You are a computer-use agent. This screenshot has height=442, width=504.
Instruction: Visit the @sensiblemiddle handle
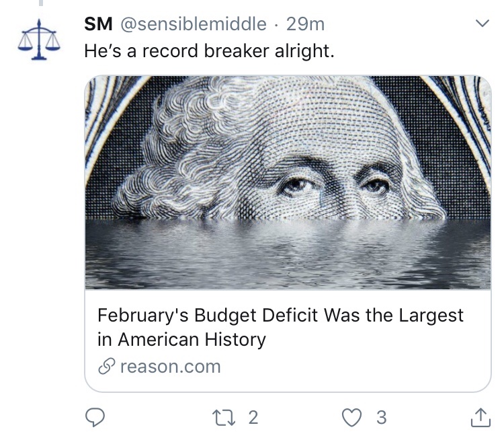pyautogui.click(x=193, y=25)
